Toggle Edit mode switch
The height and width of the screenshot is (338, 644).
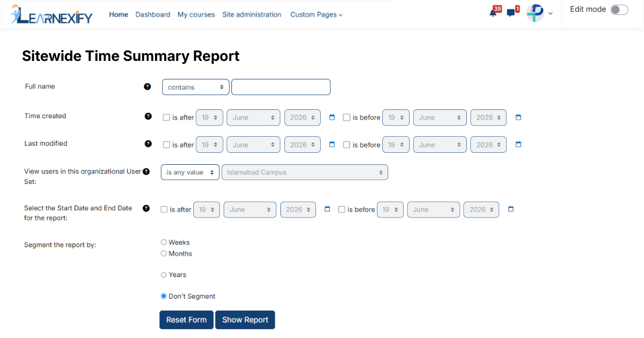point(620,10)
